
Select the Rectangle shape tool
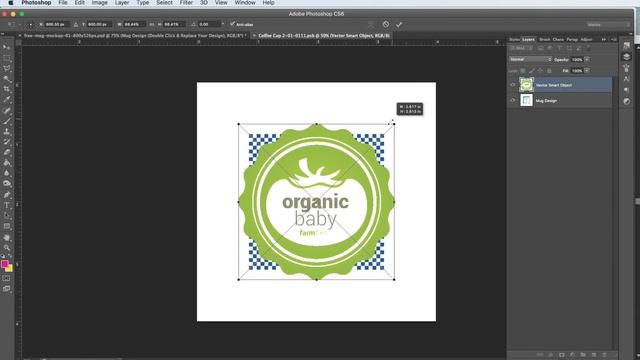7,227
